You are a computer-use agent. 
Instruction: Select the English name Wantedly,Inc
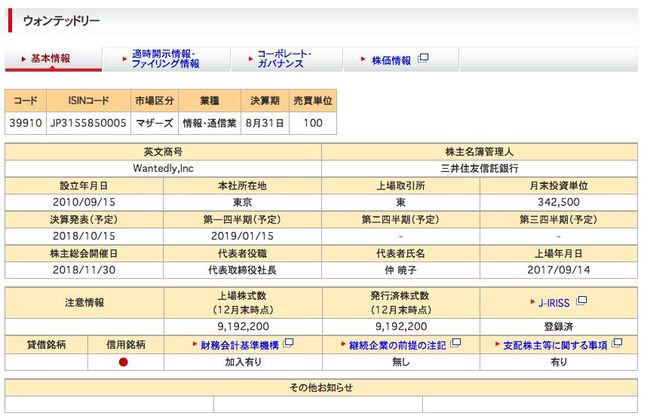coord(163,169)
